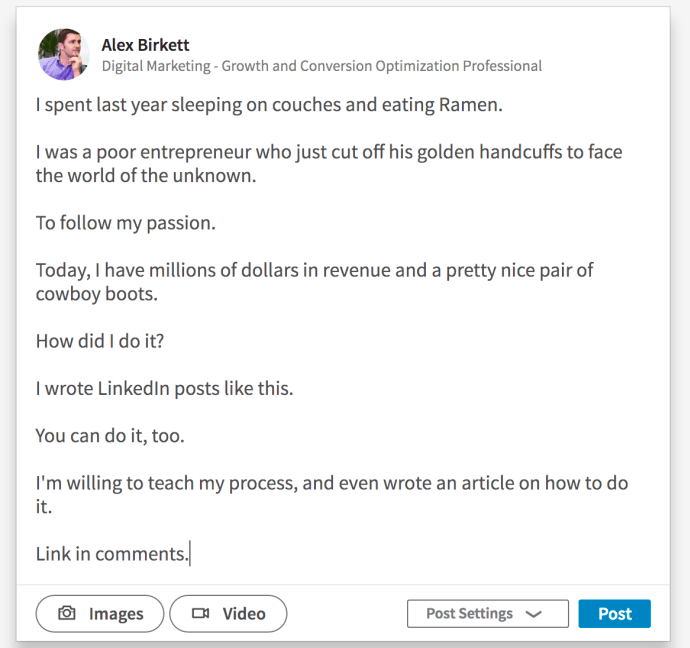690x648 pixels.
Task: Click the first line about eating Ramen
Action: (269, 105)
